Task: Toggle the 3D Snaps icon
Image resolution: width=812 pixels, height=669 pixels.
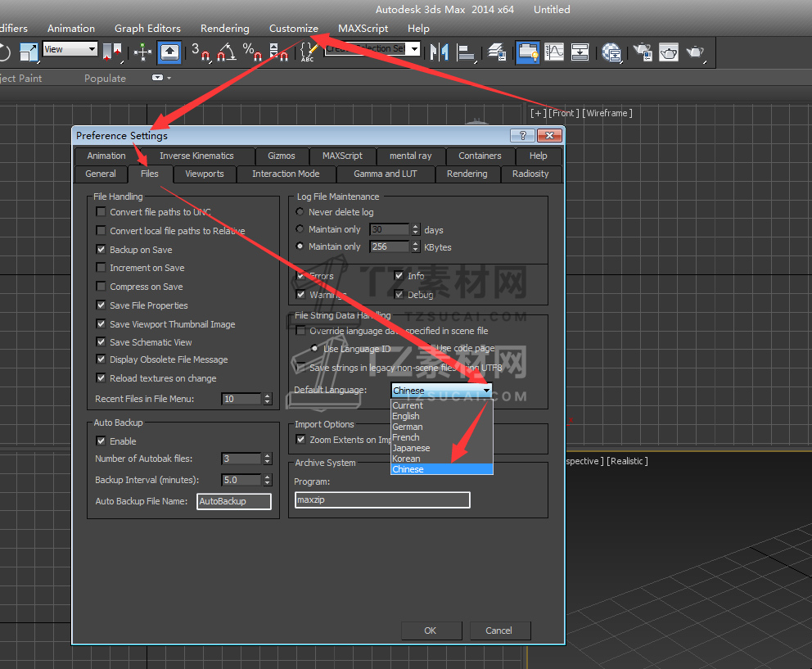Action: coord(201,52)
